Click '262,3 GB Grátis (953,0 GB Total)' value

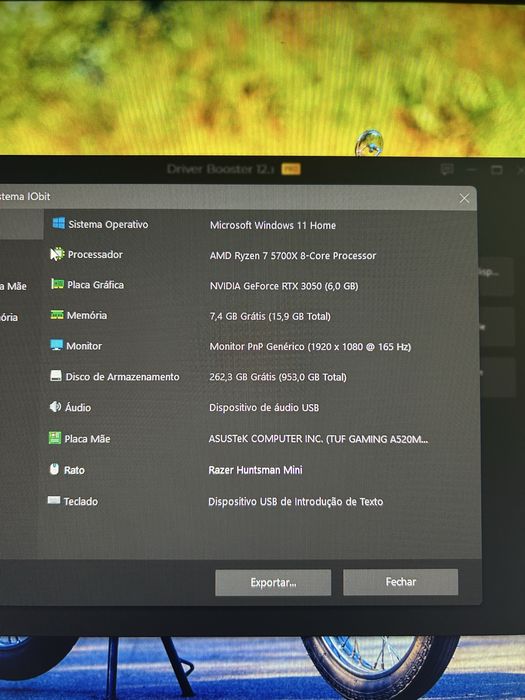coord(278,377)
